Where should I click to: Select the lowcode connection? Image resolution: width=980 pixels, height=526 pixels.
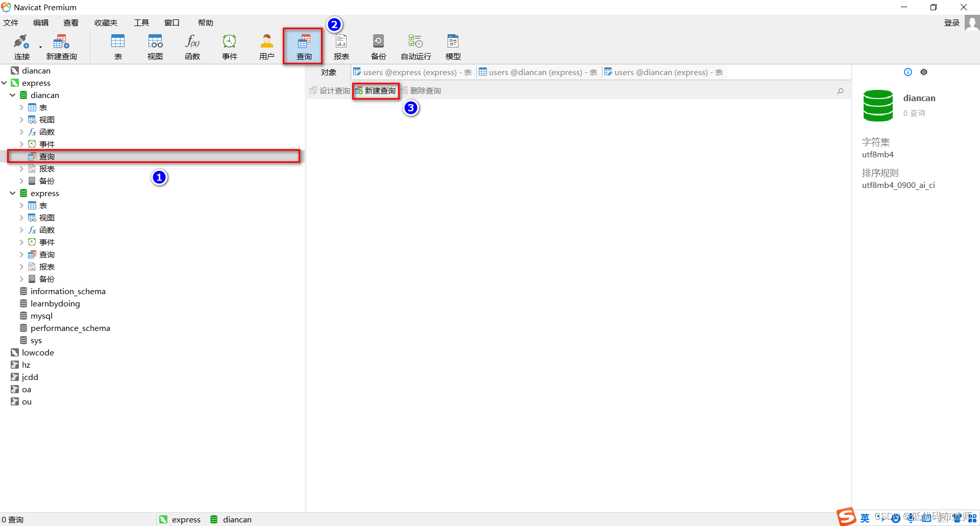pyautogui.click(x=38, y=352)
